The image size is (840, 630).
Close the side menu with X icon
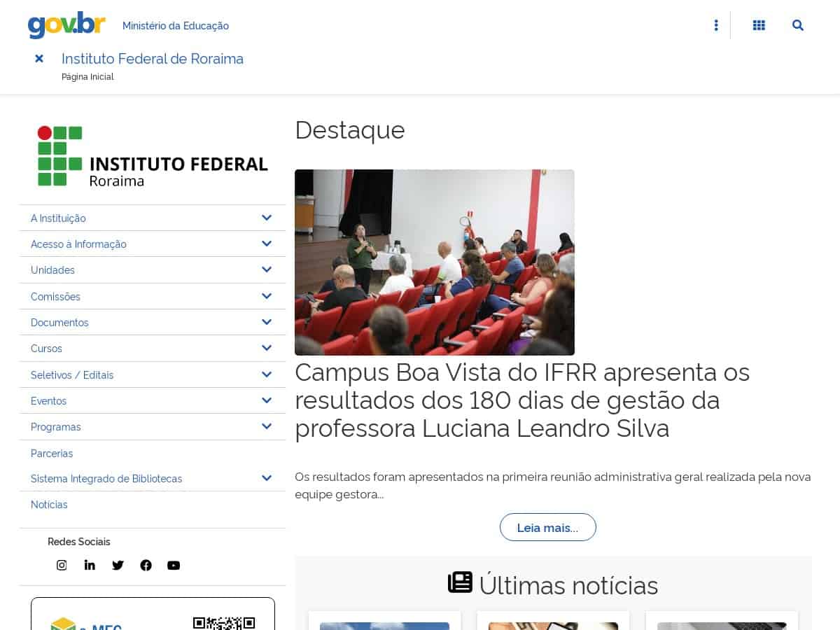coord(39,59)
